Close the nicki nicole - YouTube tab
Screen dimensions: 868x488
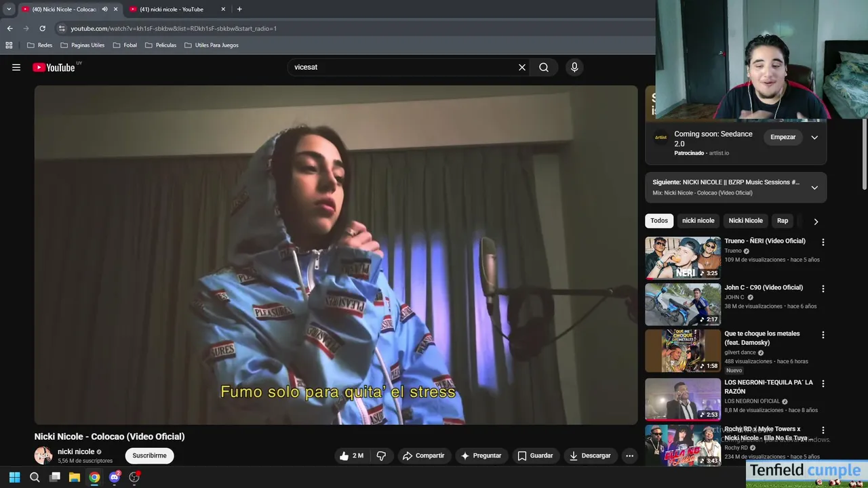coord(223,9)
